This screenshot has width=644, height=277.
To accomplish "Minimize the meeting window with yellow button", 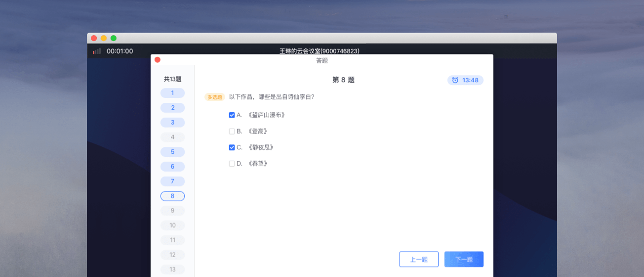I will [104, 38].
